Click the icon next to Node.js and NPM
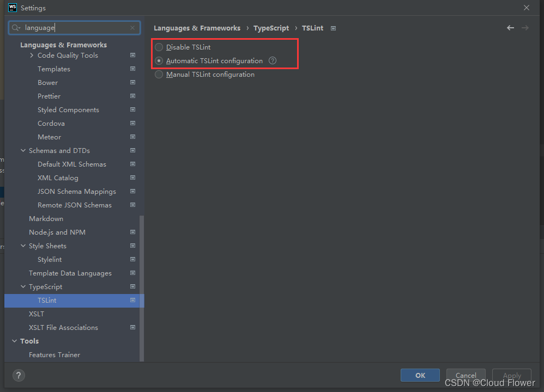This screenshot has height=392, width=544. 132,232
